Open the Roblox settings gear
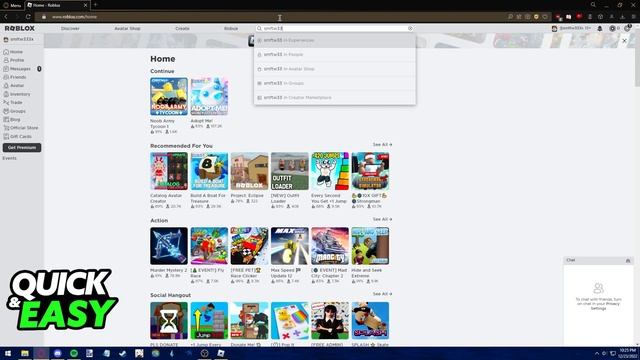 tap(627, 29)
